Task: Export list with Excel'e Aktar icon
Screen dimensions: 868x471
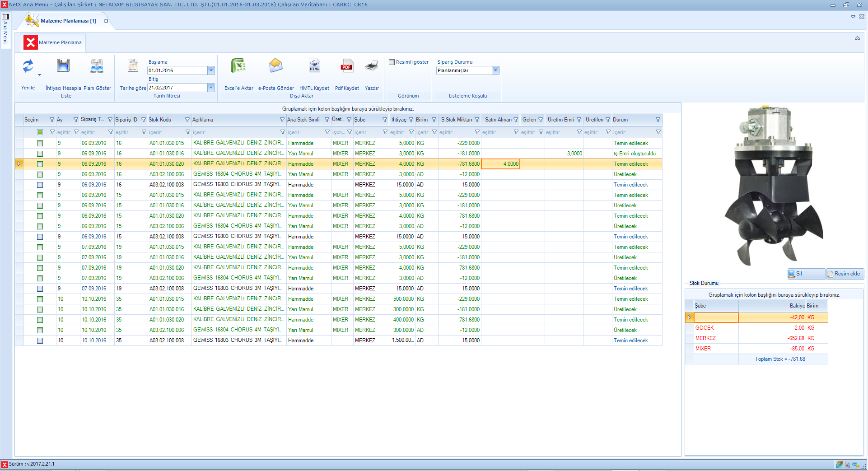Action: coord(238,66)
